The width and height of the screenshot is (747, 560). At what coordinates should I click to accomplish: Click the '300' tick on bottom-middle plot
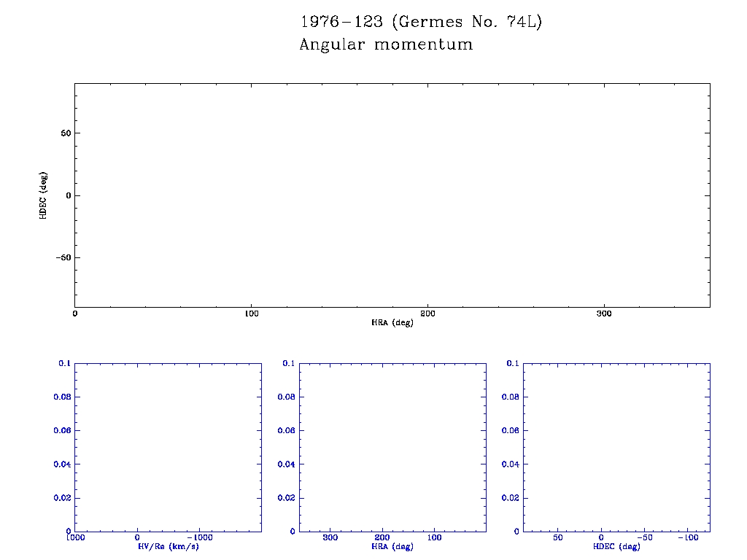click(330, 538)
